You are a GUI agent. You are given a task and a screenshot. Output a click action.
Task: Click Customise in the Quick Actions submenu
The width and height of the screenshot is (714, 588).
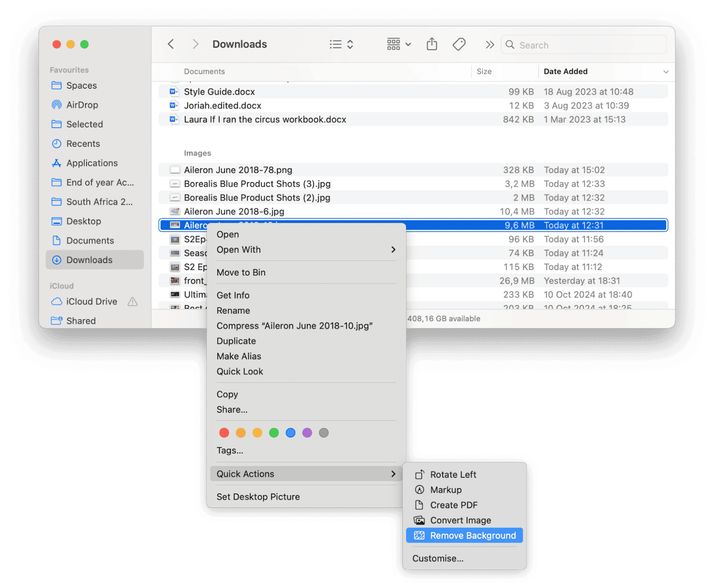pos(437,558)
